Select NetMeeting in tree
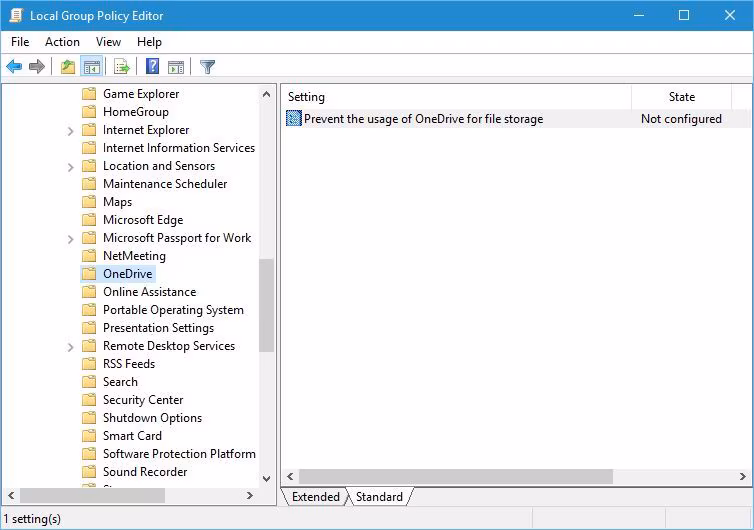Image resolution: width=754 pixels, height=530 pixels. 134,256
